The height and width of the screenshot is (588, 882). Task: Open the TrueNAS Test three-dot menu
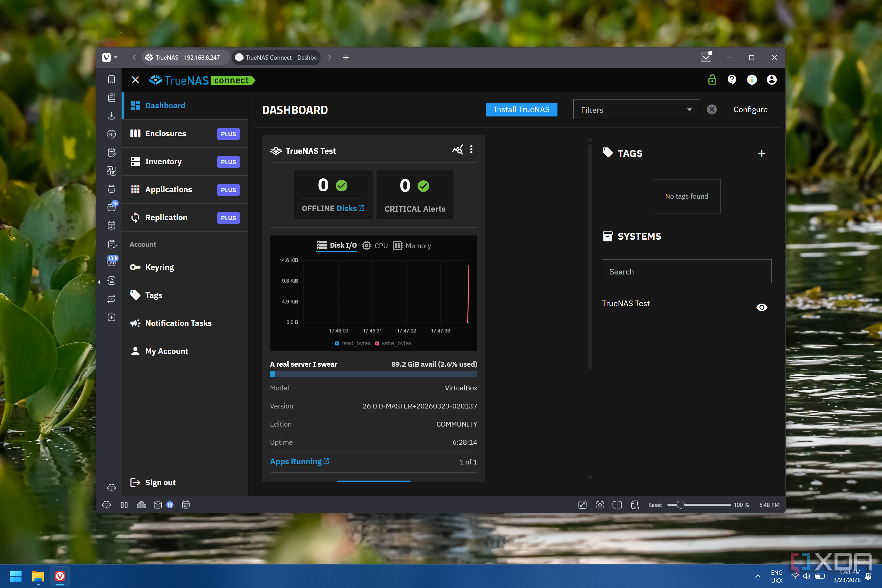471,150
